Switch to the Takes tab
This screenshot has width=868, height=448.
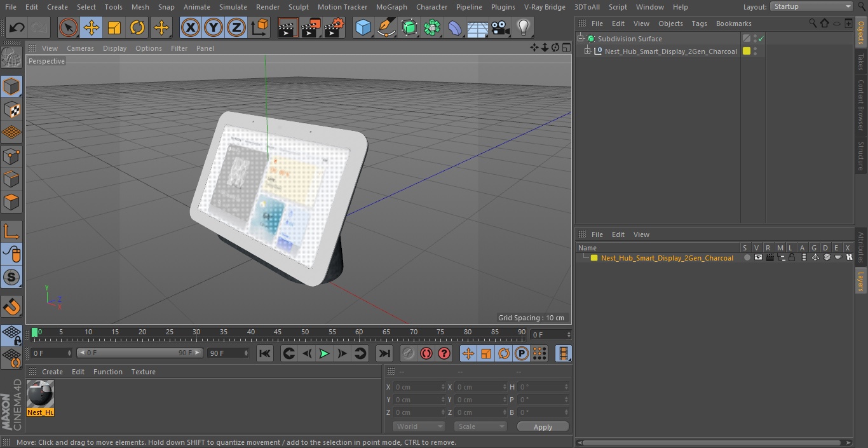861,62
